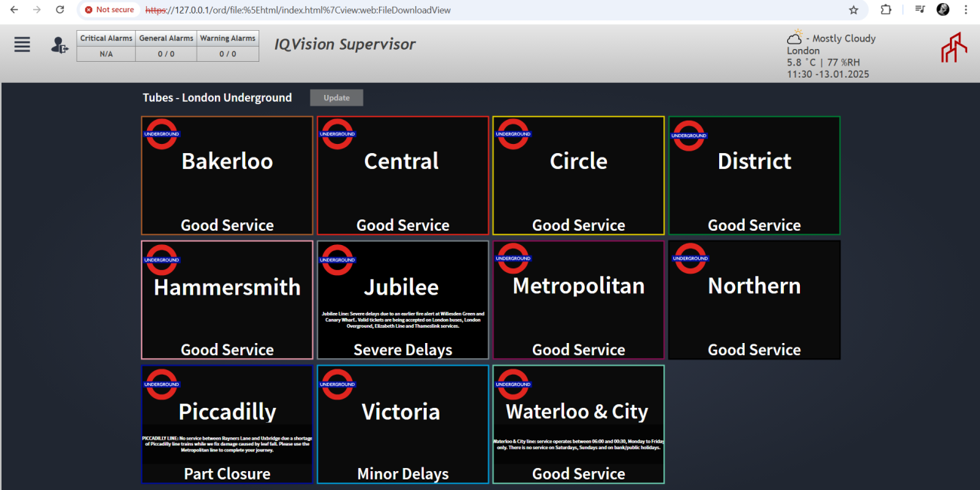This screenshot has width=980, height=490.
Task: Click the red building logo
Action: click(954, 47)
